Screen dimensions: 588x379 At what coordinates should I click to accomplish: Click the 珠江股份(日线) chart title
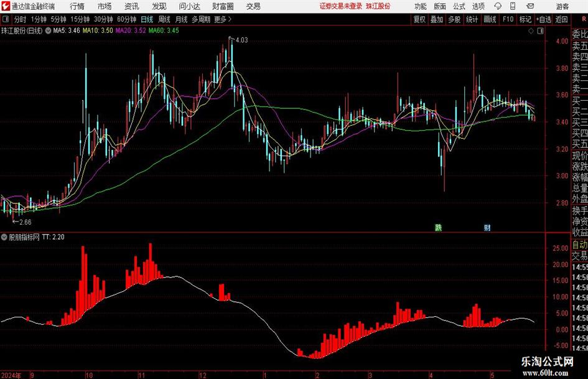22,30
